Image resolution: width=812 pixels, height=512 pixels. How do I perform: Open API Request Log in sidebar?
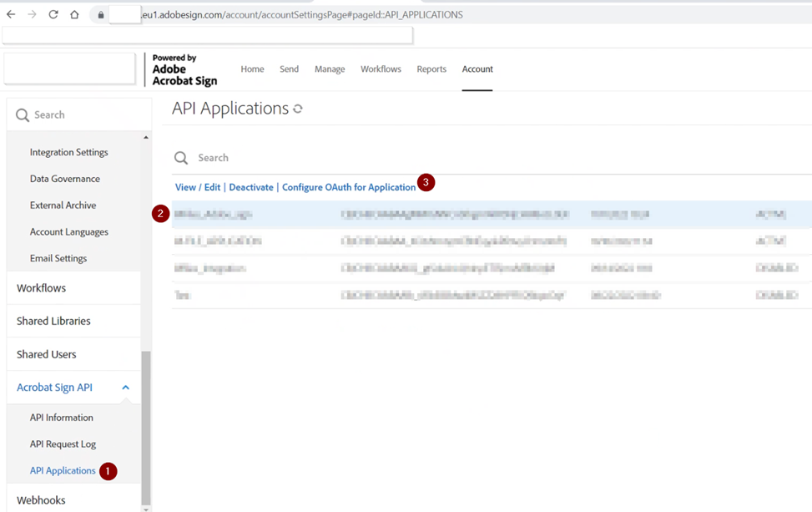pyautogui.click(x=63, y=444)
